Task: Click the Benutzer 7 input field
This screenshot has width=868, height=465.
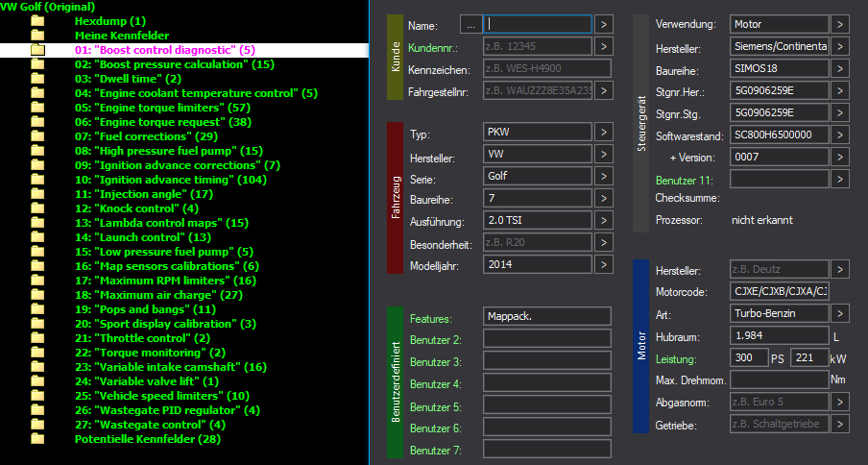Action: pyautogui.click(x=547, y=449)
